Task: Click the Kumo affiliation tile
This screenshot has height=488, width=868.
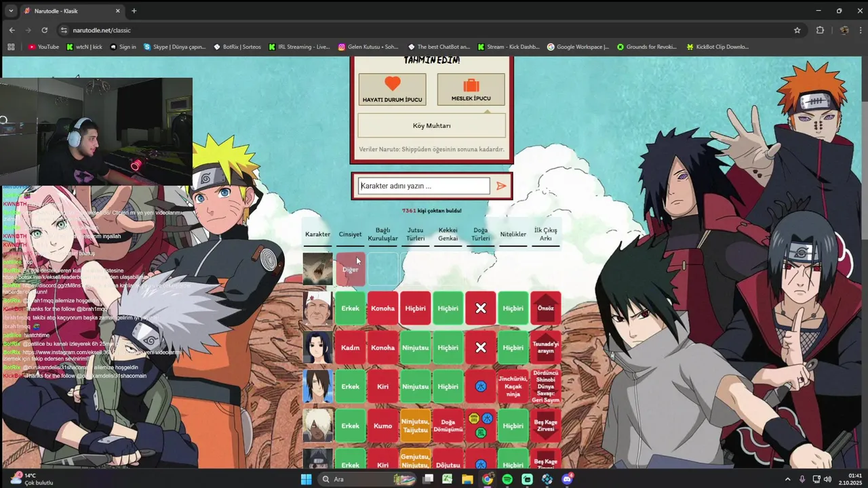Action: [382, 426]
